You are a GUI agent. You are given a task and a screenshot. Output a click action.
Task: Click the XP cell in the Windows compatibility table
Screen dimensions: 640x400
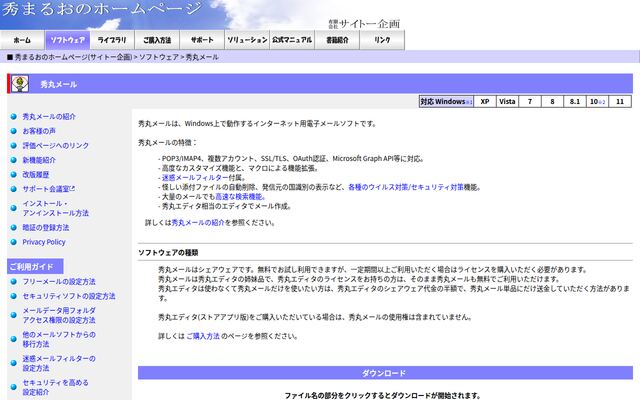tap(485, 101)
